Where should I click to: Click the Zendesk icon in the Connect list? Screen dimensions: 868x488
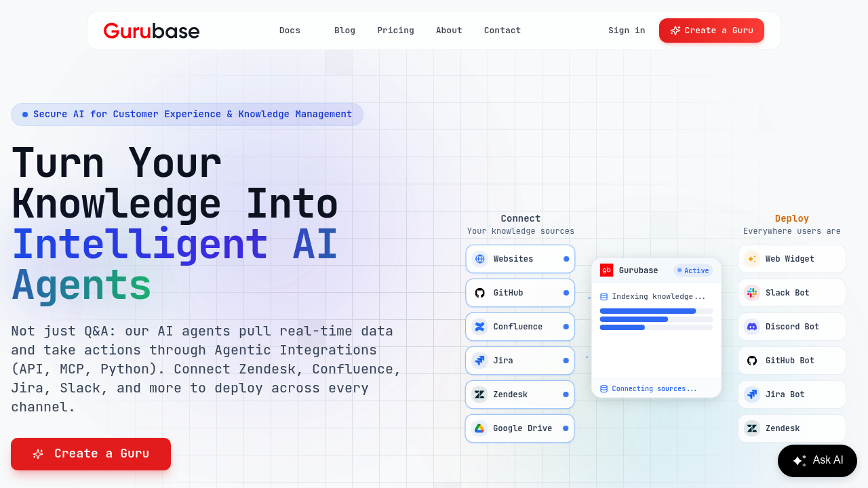(x=479, y=394)
